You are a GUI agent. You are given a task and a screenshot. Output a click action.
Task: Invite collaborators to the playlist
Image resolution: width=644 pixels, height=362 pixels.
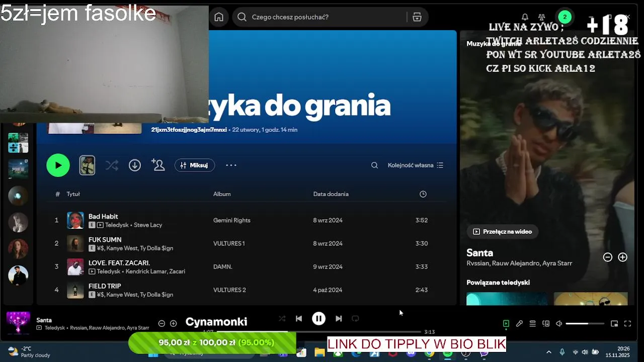point(158,165)
